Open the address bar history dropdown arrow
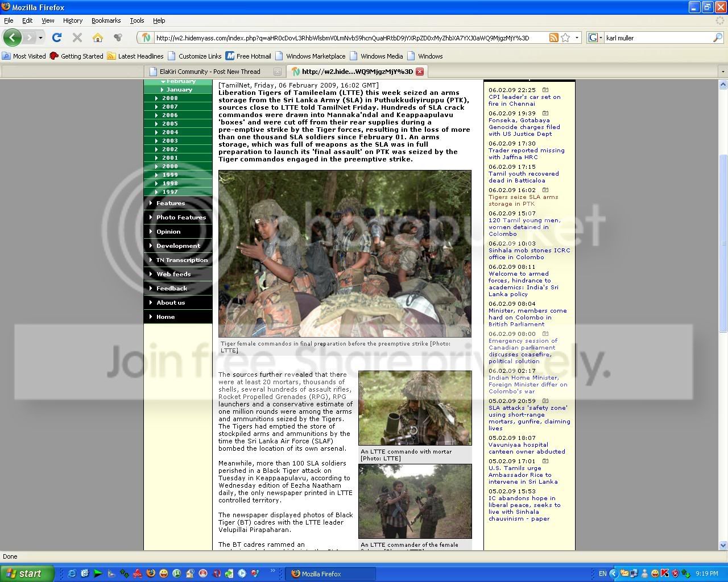The width and height of the screenshot is (728, 582). 577,38
